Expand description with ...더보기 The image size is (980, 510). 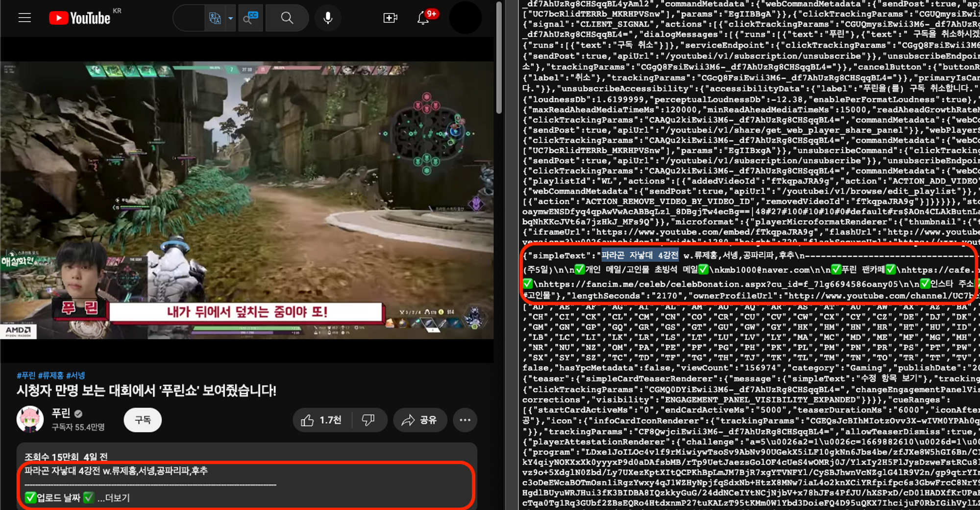point(114,498)
